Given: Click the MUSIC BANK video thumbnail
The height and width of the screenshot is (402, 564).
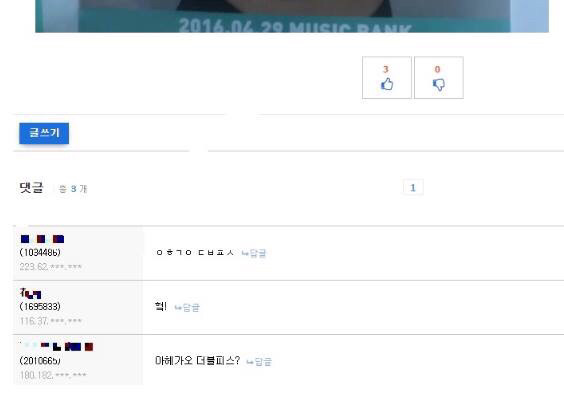Looking at the screenshot, I should (292, 16).
